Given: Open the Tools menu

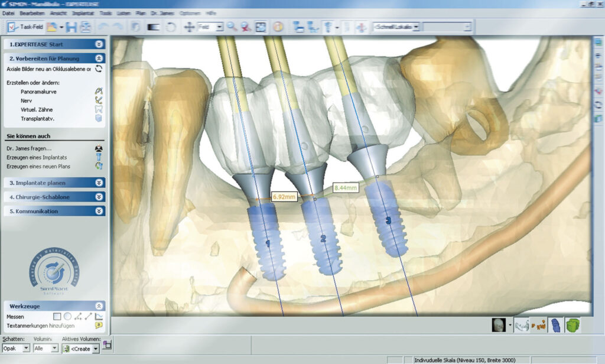Looking at the screenshot, I should tap(106, 13).
